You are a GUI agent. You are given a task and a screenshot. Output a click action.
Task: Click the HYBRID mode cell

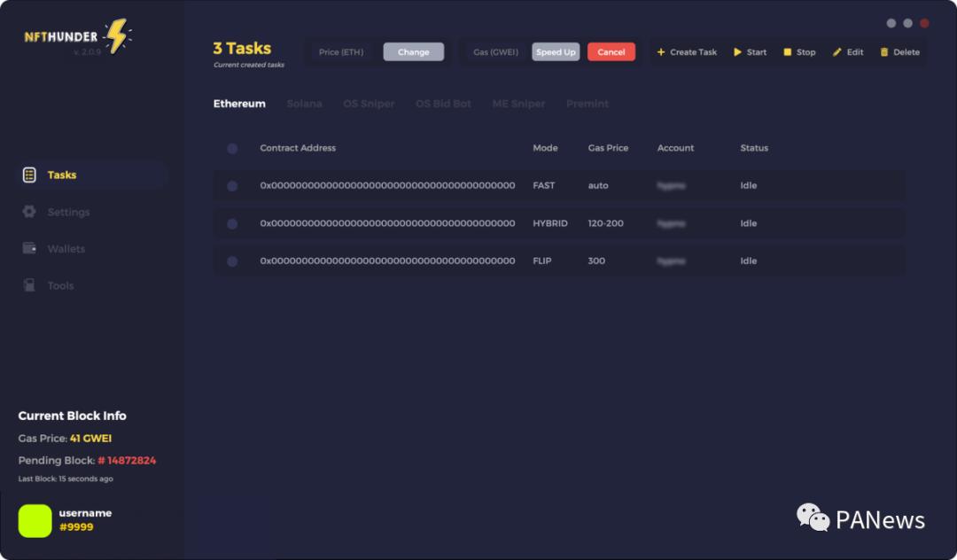coord(550,223)
